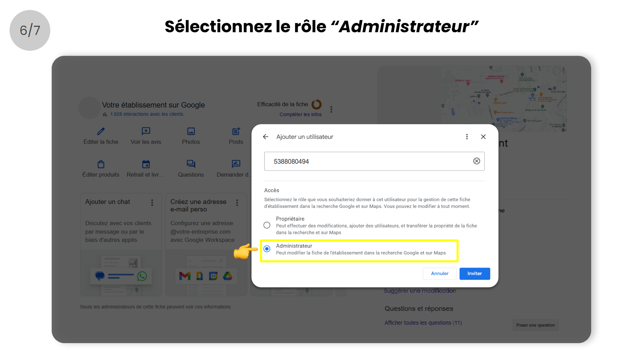Image resolution: width=644 pixels, height=356 pixels.
Task: Close the Ajouter un utilisateur dialog
Action: coord(483,137)
